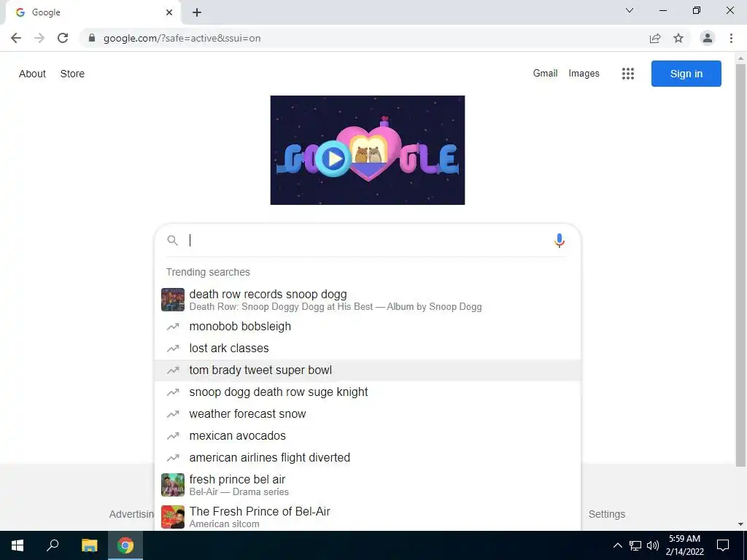Screen dimensions: 747x560
Task: Open Chrome's three-dot menu
Action: (x=731, y=38)
